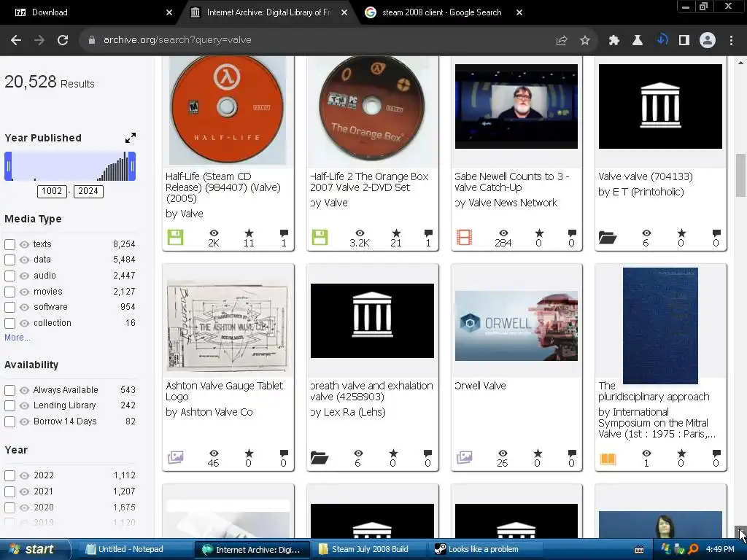Check the Lending Library checkbox
The width and height of the screenshot is (747, 560).
pyautogui.click(x=9, y=405)
